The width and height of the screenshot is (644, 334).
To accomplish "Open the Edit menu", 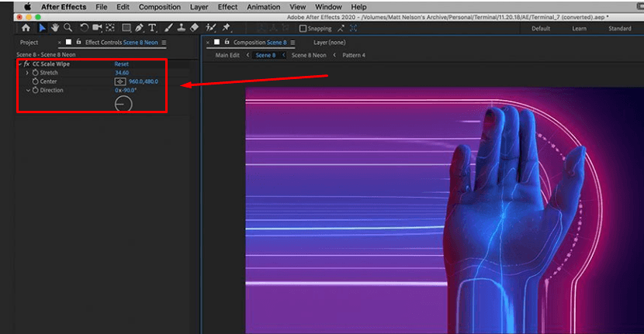I will pyautogui.click(x=123, y=7).
